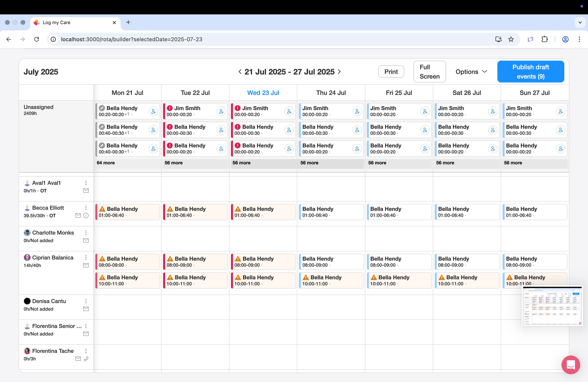Click assign-staff icon on Monday's first Bella Hendy shift
Image resolution: width=588 pixels, height=382 pixels.
click(153, 111)
